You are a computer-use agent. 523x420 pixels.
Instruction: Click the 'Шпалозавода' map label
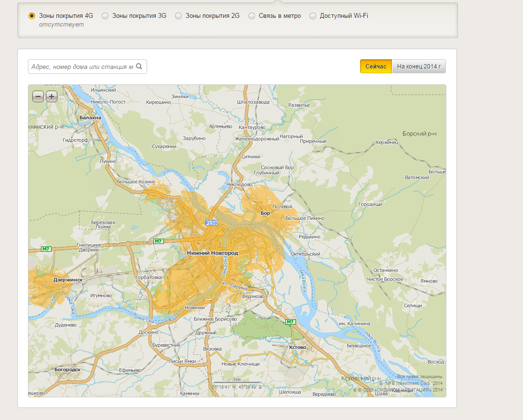click(253, 102)
